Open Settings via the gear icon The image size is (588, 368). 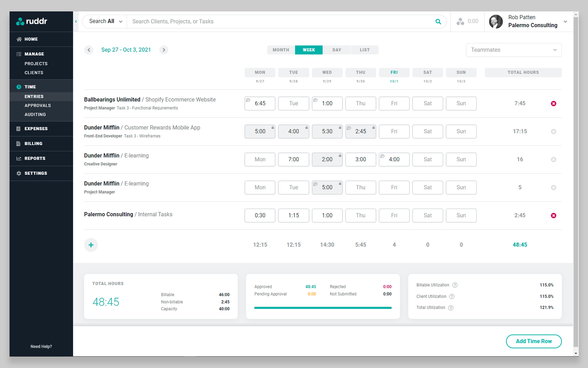pyautogui.click(x=19, y=173)
